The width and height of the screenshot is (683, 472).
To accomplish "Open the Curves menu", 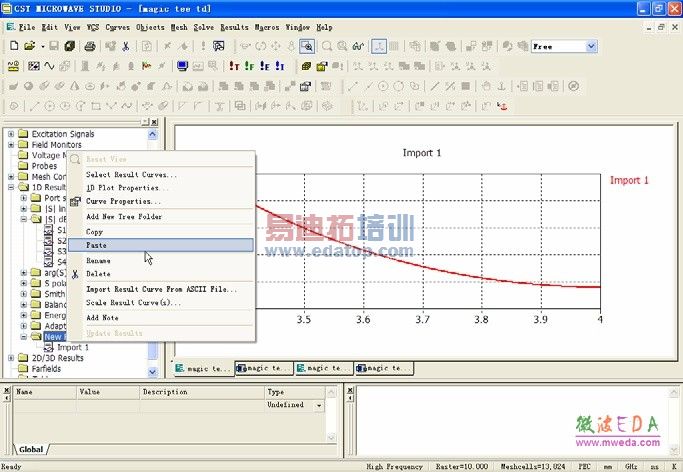I will 118,27.
